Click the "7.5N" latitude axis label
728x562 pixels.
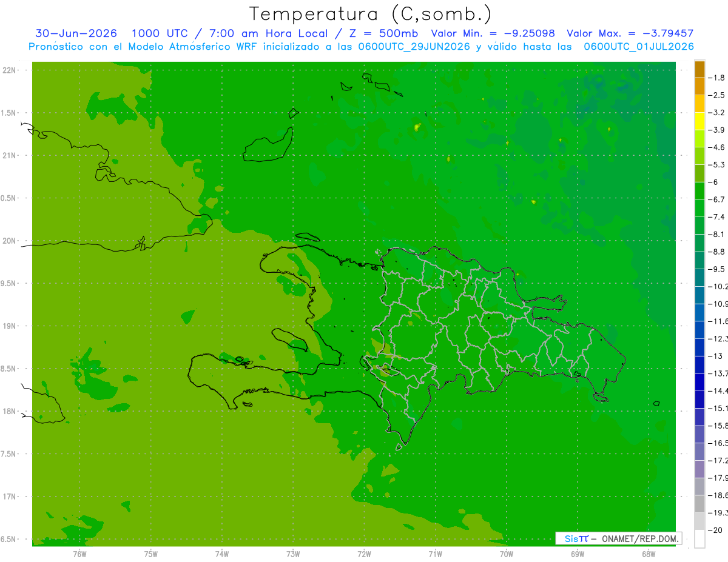click(x=9, y=454)
